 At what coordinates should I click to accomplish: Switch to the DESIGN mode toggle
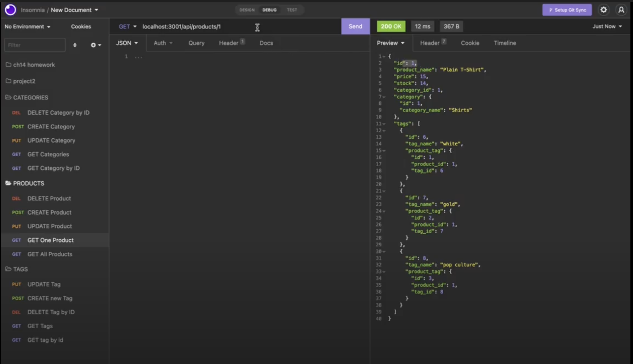[247, 10]
